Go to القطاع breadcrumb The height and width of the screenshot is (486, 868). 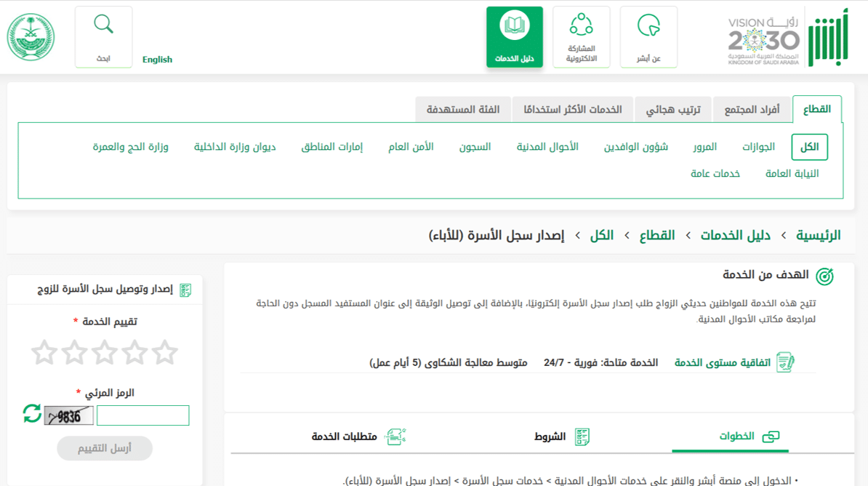[x=657, y=236]
